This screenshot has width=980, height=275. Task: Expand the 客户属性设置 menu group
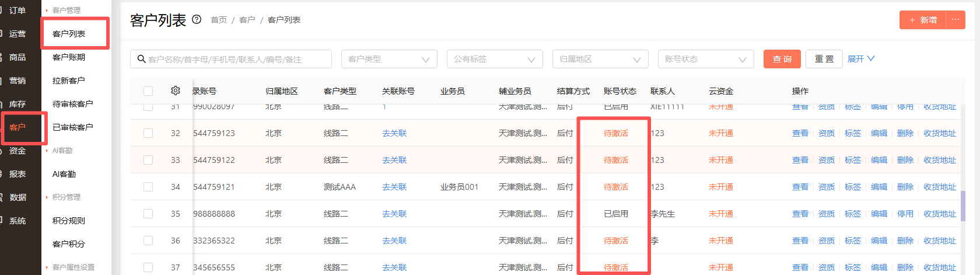(73, 267)
